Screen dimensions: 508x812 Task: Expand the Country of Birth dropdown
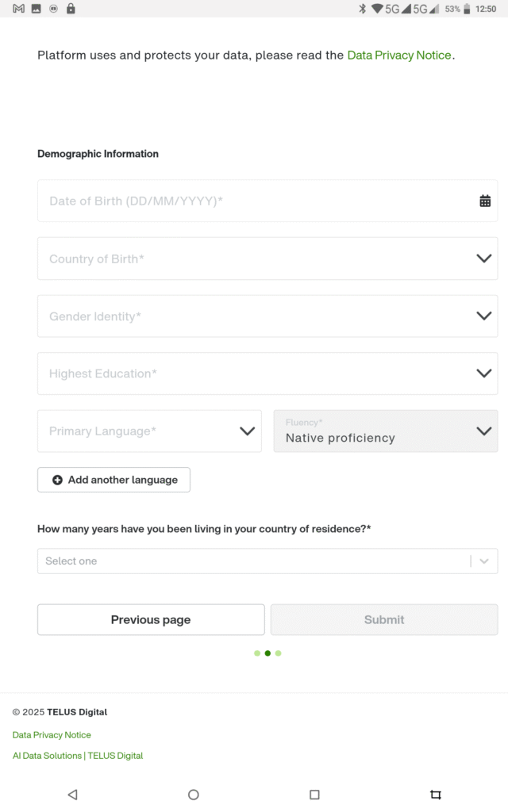pyautogui.click(x=267, y=259)
